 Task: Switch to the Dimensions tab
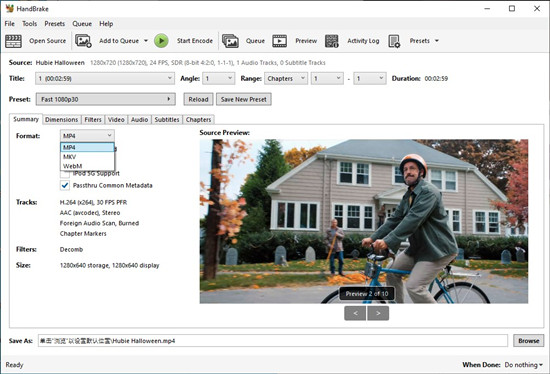62,120
